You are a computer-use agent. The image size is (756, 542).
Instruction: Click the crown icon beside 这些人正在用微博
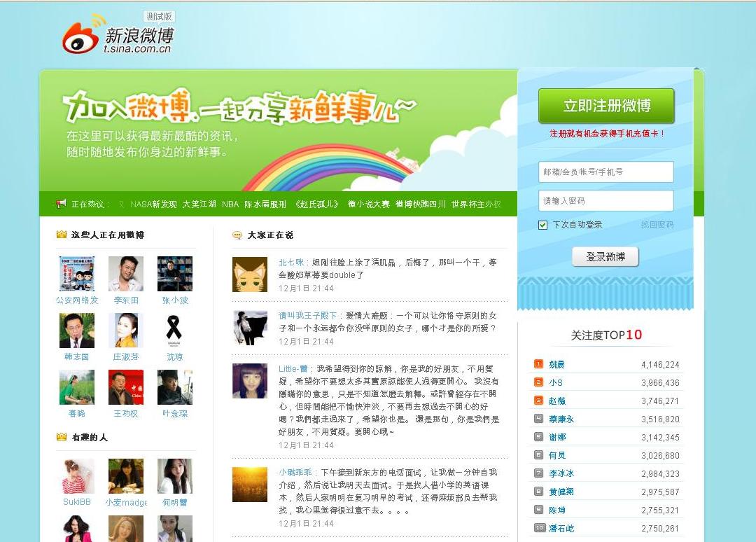(62, 235)
